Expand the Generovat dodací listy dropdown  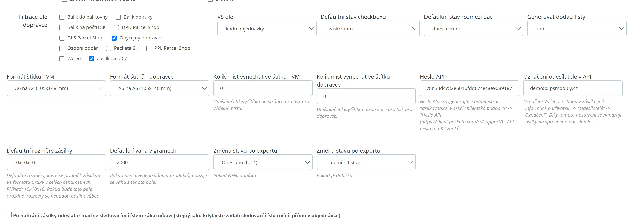pyautogui.click(x=576, y=29)
